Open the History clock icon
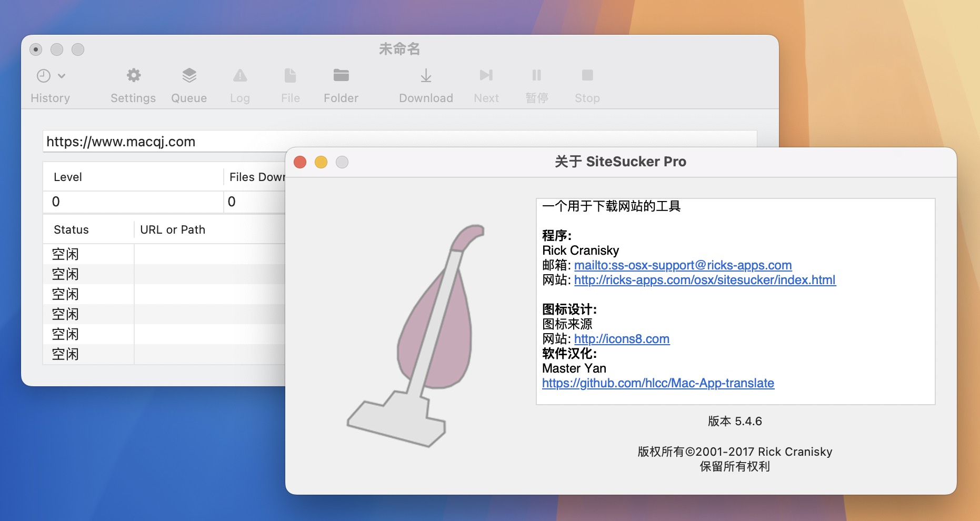 click(x=44, y=76)
